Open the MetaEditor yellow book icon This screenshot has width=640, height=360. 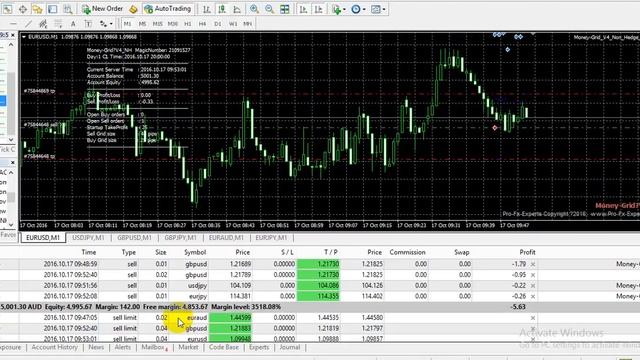pyautogui.click(x=133, y=9)
